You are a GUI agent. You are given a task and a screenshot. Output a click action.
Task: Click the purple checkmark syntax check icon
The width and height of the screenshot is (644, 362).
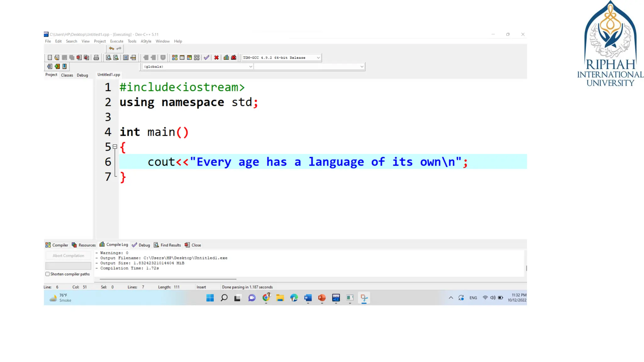tap(206, 58)
